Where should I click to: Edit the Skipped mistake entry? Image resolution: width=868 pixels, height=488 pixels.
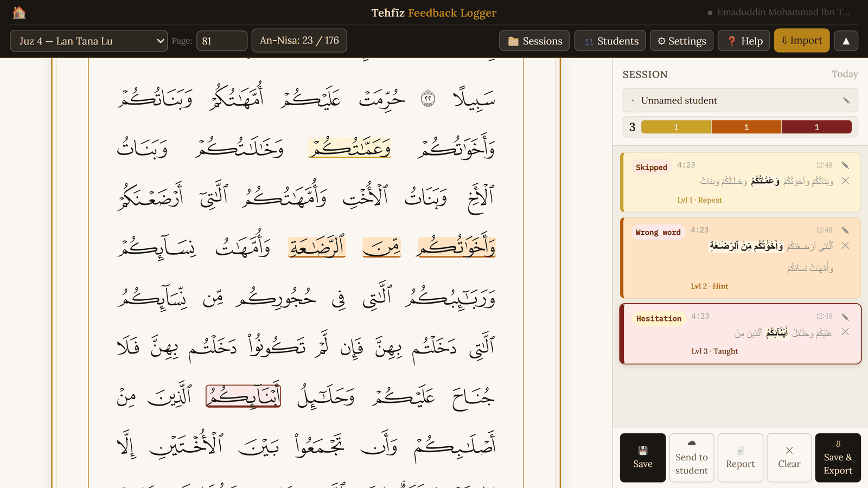(845, 165)
